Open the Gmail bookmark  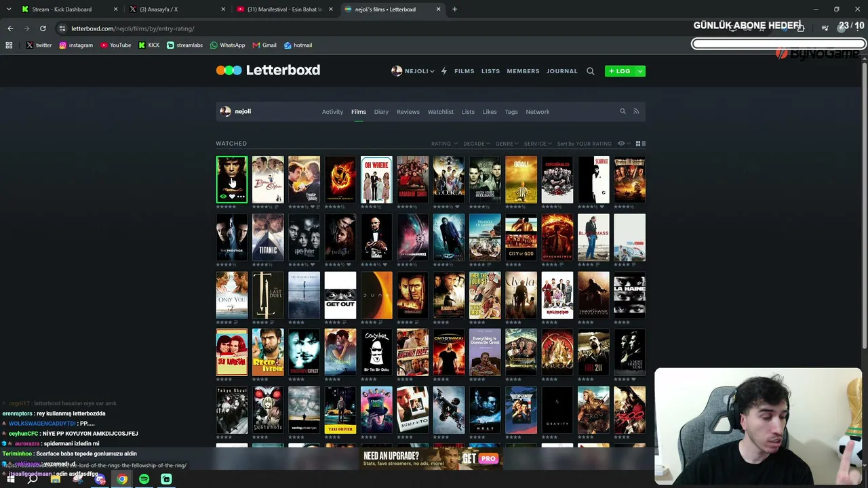pos(264,45)
